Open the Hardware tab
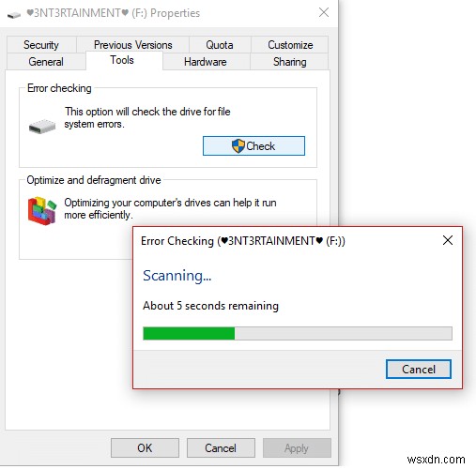 (x=206, y=62)
